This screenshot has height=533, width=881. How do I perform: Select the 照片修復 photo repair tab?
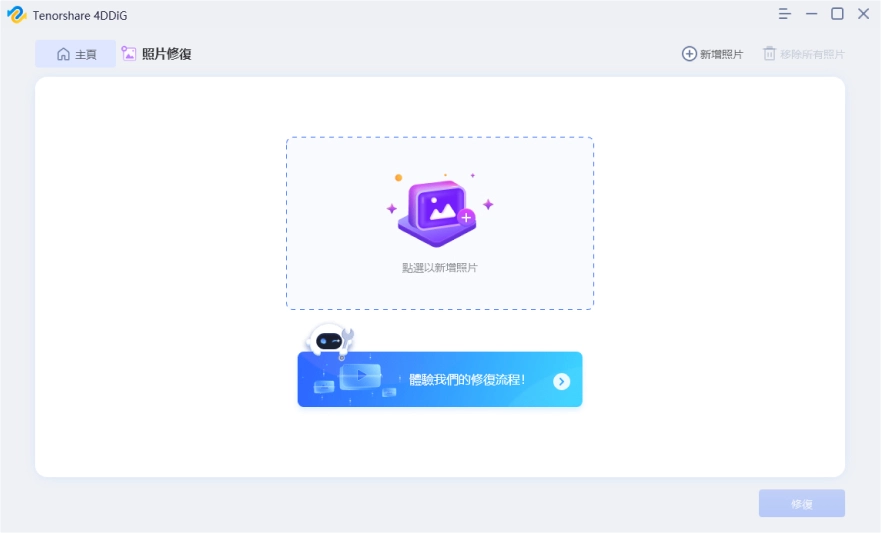[x=157, y=54]
